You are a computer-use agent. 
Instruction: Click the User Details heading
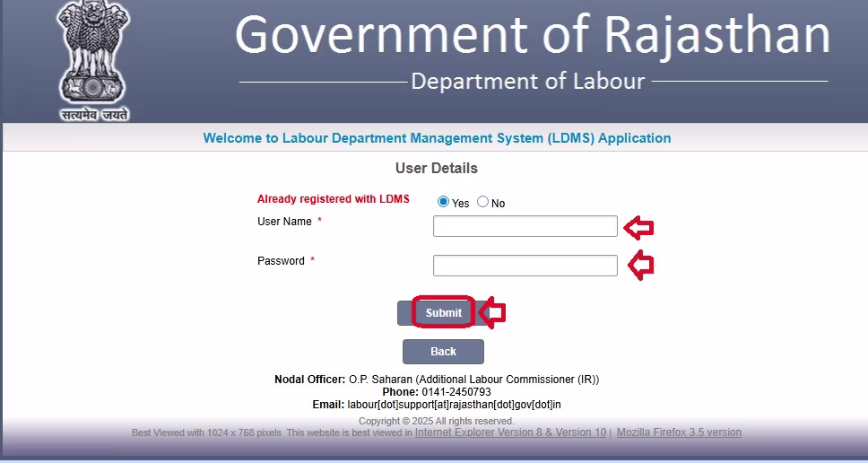[437, 169]
